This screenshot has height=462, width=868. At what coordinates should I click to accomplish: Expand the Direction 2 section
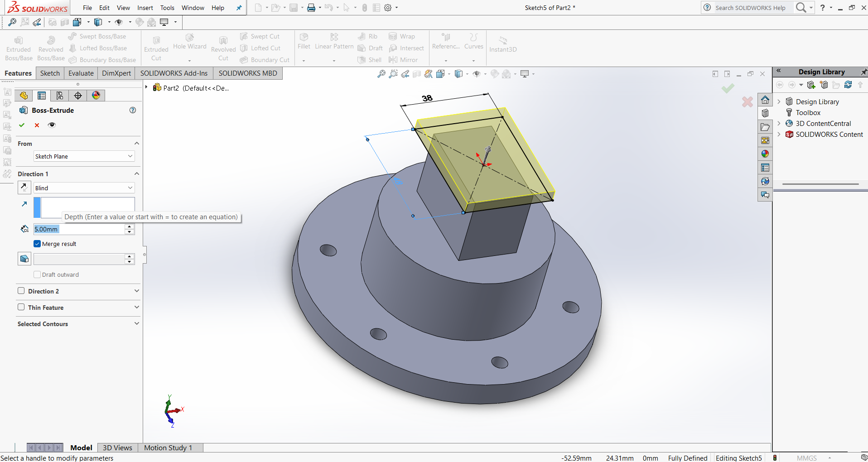coord(136,291)
